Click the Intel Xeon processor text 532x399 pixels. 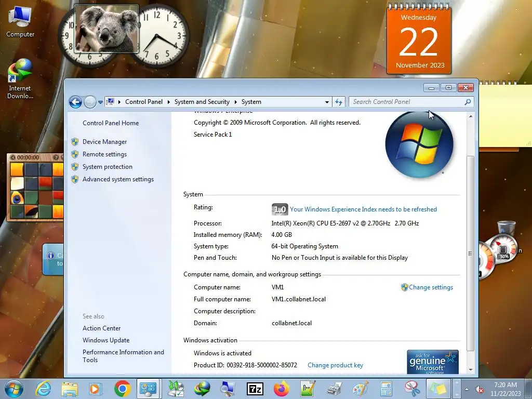(345, 223)
